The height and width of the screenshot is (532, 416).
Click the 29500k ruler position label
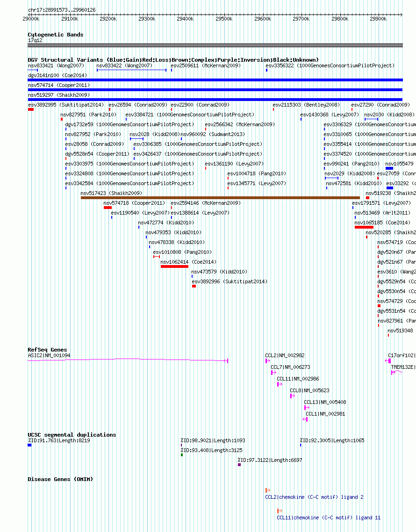(x=224, y=19)
